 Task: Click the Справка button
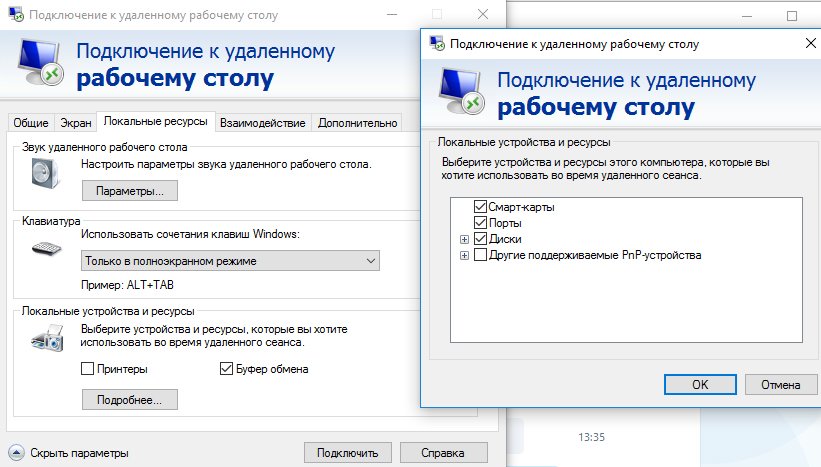(x=443, y=453)
